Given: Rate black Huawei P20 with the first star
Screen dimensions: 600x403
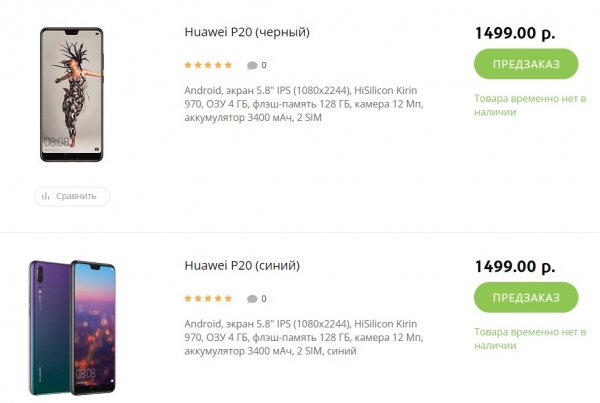Looking at the screenshot, I should [188, 65].
